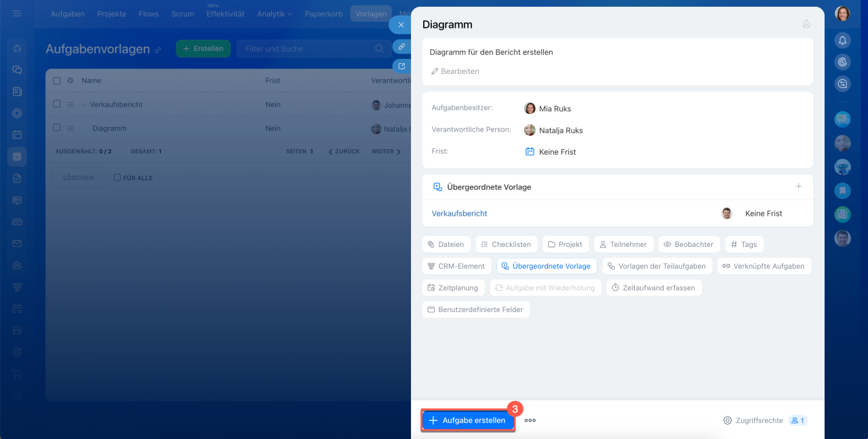Click the flame priority icon beside Diagramm title

pos(806,24)
